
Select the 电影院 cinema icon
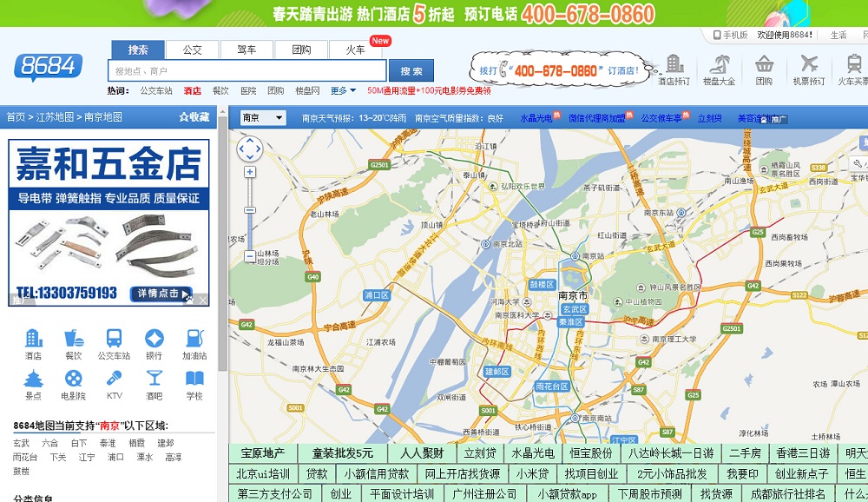point(74,385)
